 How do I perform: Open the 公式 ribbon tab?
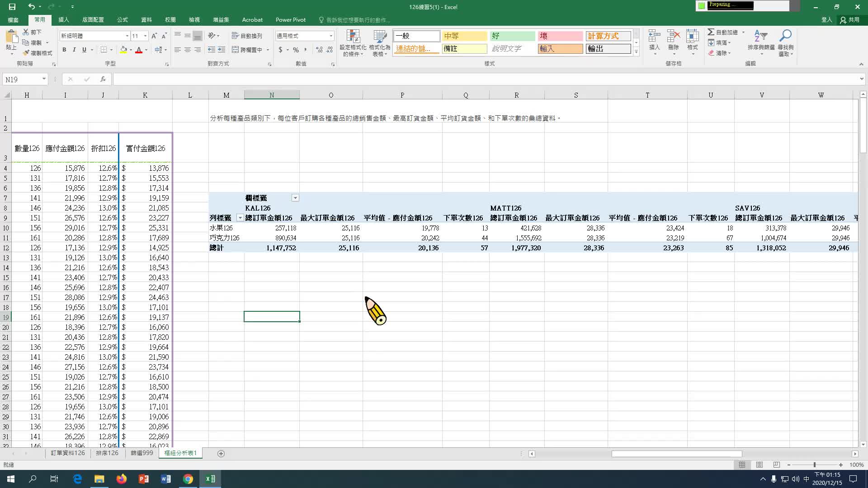click(123, 19)
